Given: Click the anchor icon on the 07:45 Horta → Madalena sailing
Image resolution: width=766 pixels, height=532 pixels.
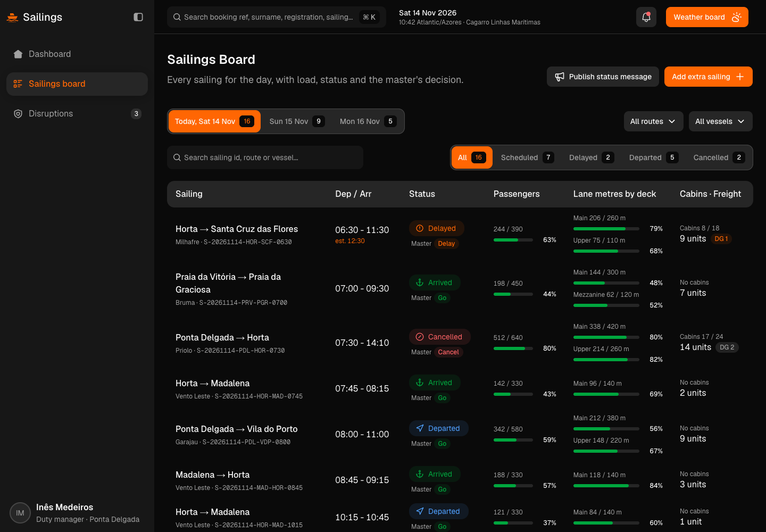Looking at the screenshot, I should coord(420,383).
